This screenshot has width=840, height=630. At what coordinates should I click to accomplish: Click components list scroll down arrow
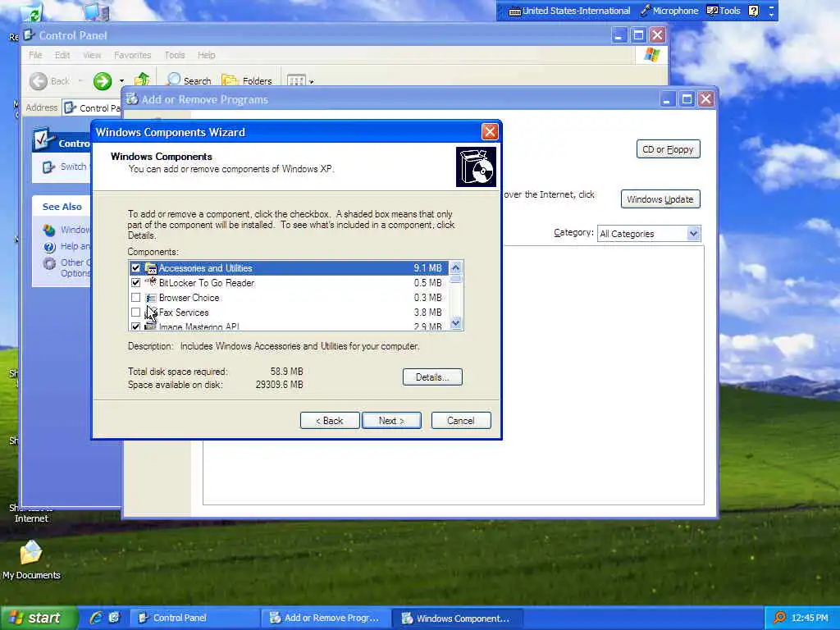click(456, 323)
